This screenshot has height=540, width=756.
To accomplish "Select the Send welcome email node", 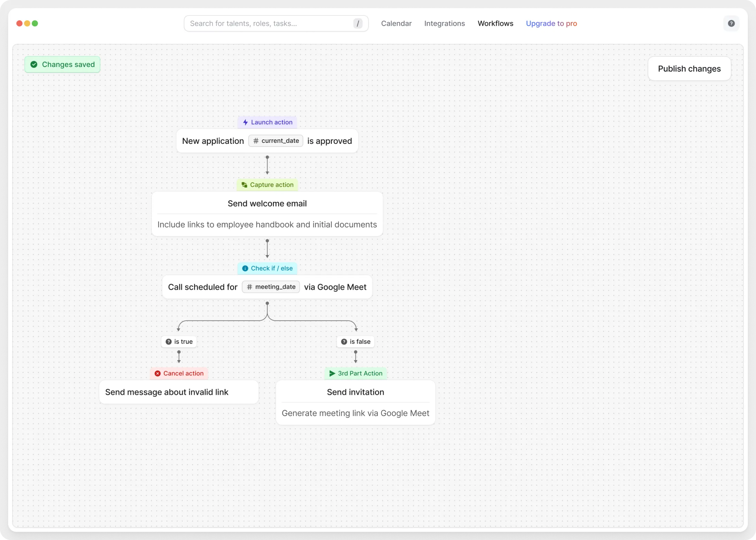I will 267,204.
